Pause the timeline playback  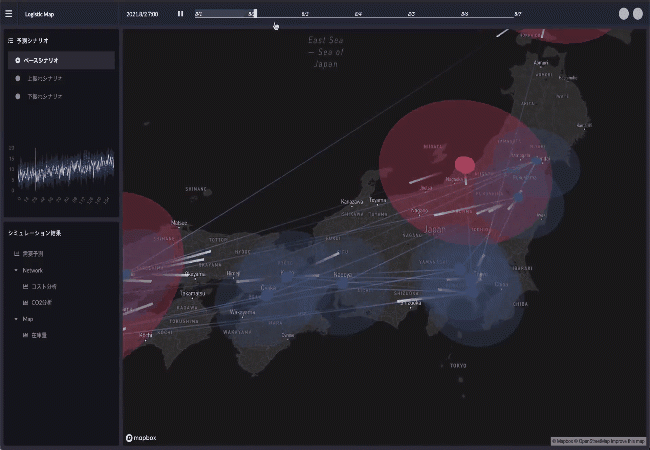pyautogui.click(x=180, y=14)
